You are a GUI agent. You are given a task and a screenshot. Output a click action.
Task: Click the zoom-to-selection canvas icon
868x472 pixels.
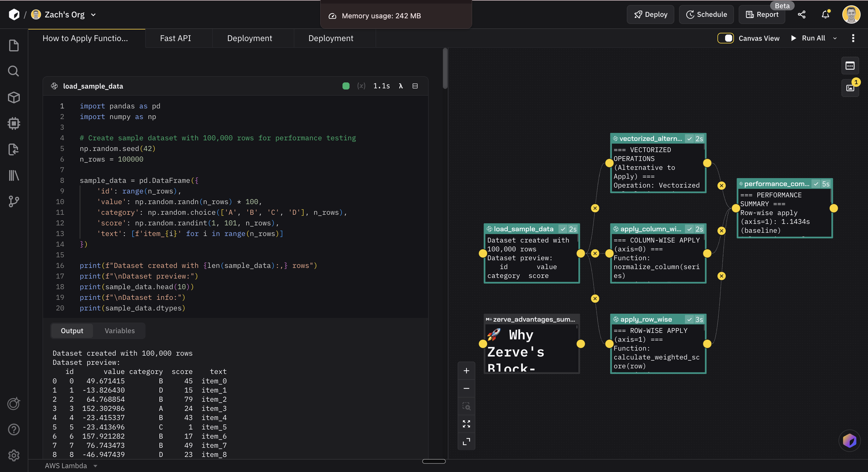467,406
